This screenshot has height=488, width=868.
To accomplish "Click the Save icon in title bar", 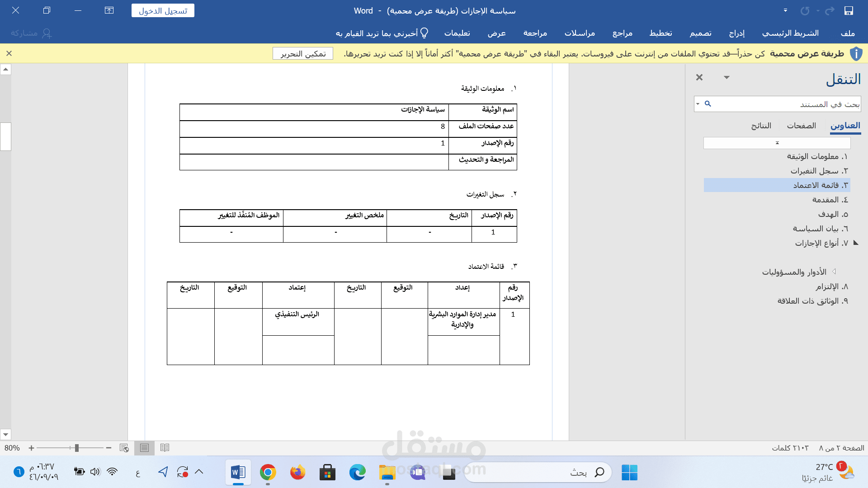I will point(849,10).
